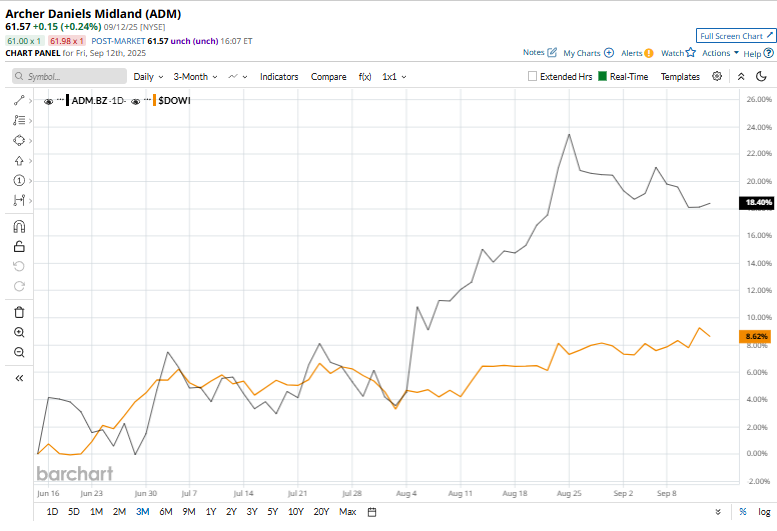The width and height of the screenshot is (777, 531).
Task: Select the shapes drawing tool
Action: coord(19,141)
